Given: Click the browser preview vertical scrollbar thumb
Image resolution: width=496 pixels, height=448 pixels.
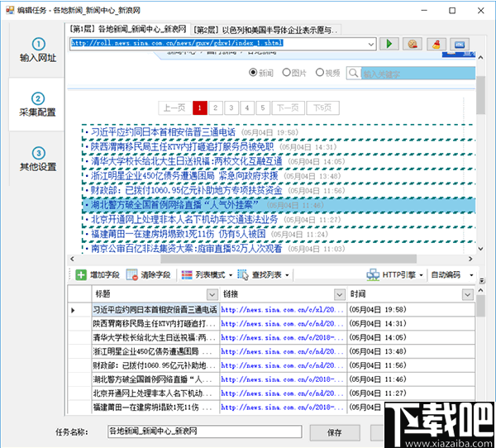Looking at the screenshot, I should [480, 95].
